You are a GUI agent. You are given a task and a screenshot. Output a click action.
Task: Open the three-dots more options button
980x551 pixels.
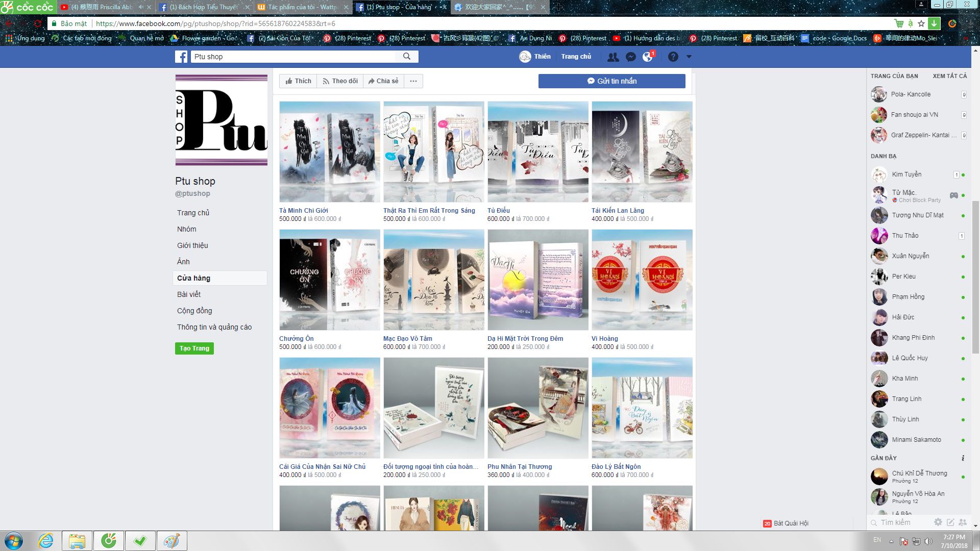coord(413,81)
